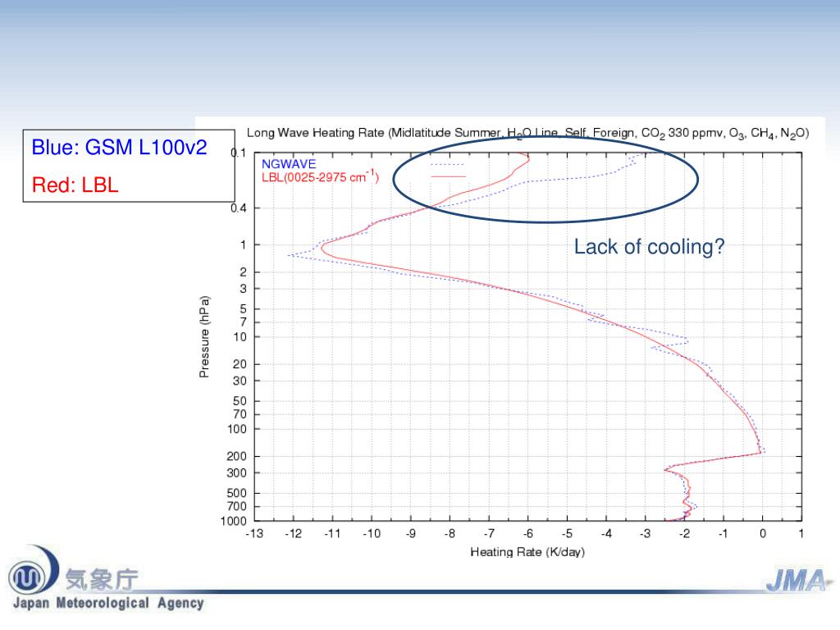
Task: Click the x-axis tick label -11
Action: tap(332, 533)
